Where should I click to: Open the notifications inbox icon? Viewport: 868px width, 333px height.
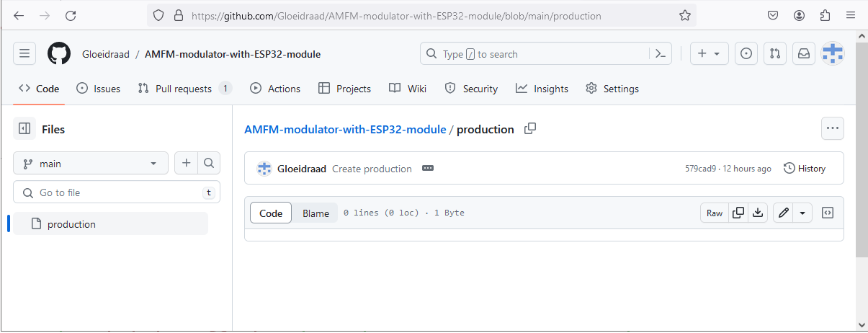coord(803,53)
